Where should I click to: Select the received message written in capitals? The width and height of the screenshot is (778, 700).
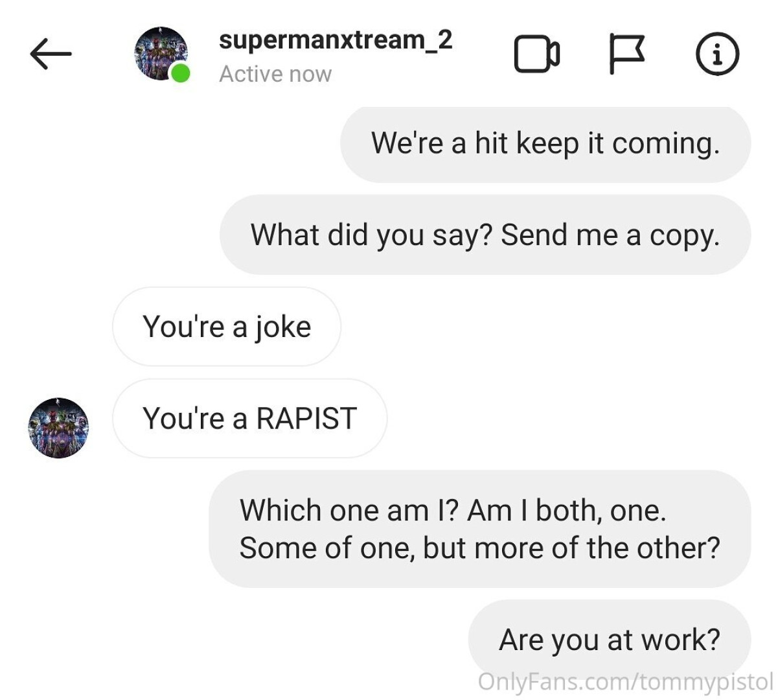click(249, 419)
